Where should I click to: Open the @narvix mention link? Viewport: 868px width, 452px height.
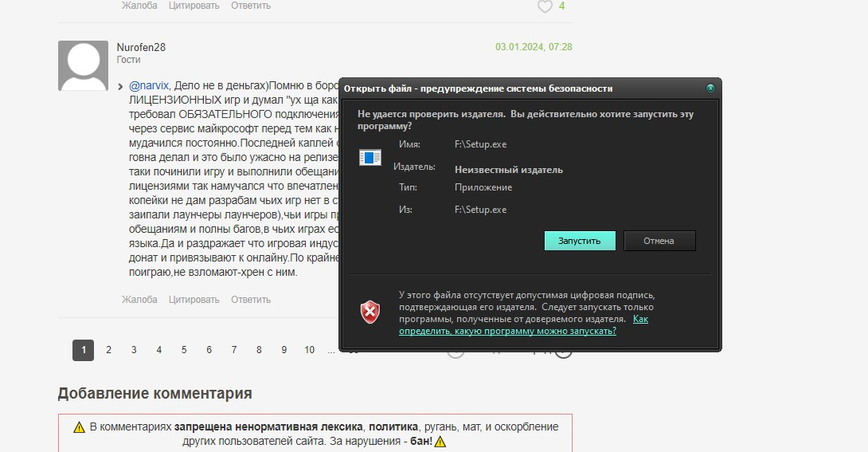click(x=148, y=85)
